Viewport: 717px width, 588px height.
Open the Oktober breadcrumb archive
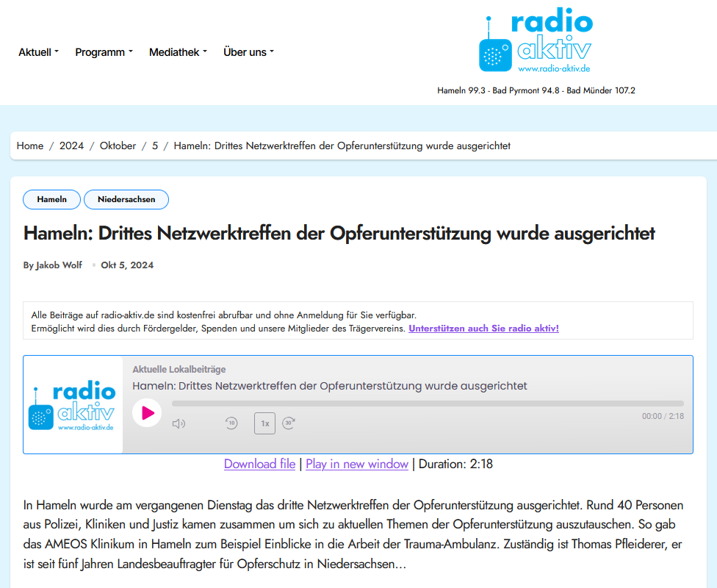pos(118,146)
